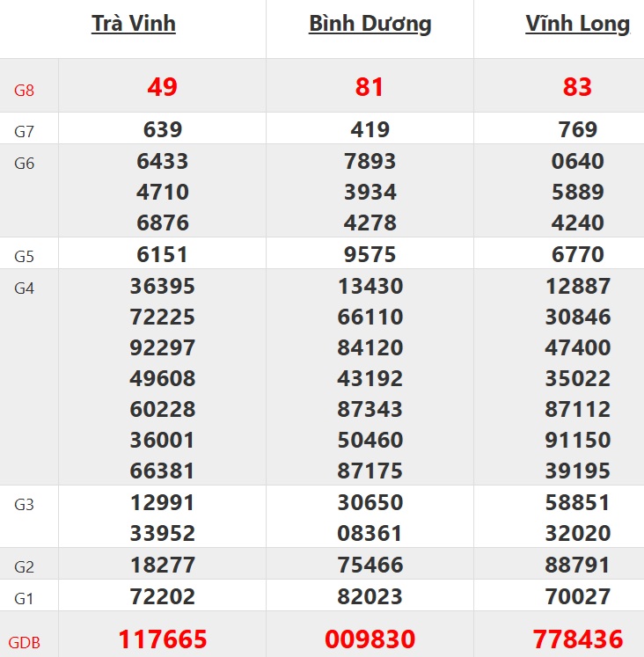Open the Vĩnh Long province link
Viewport: 644px width, 657px height.
click(x=577, y=24)
